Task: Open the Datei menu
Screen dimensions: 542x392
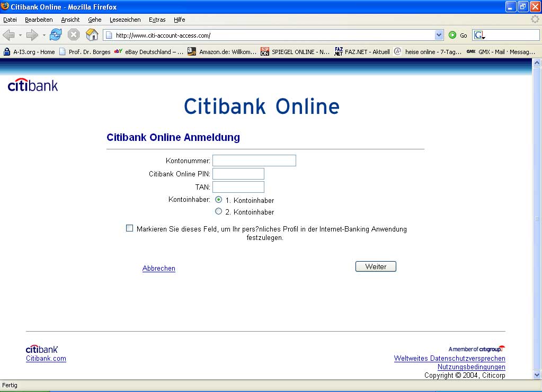Action: point(10,20)
